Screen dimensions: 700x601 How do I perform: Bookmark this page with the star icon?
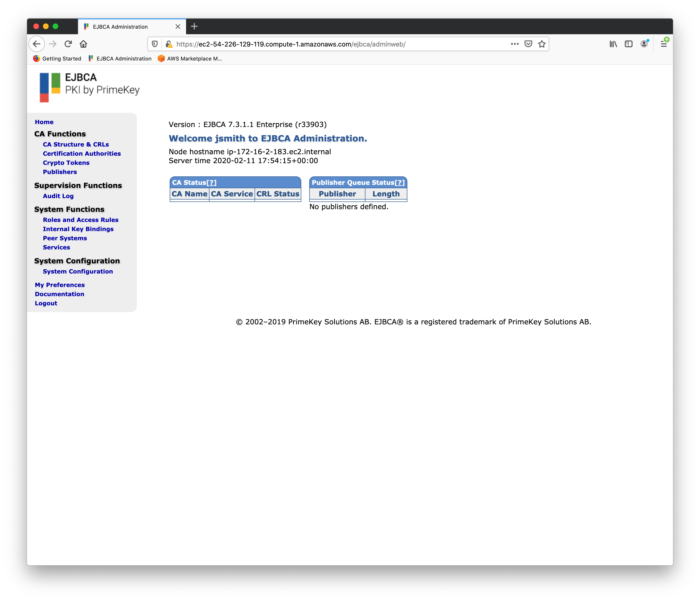pyautogui.click(x=542, y=44)
